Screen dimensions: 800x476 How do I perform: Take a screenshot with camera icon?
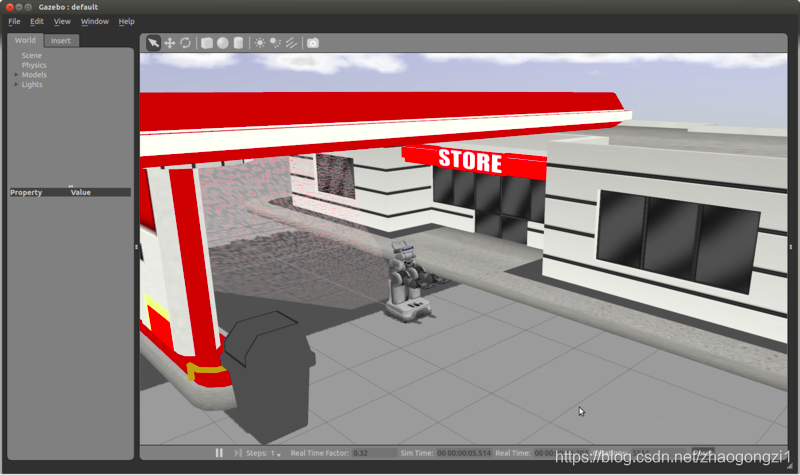[313, 43]
